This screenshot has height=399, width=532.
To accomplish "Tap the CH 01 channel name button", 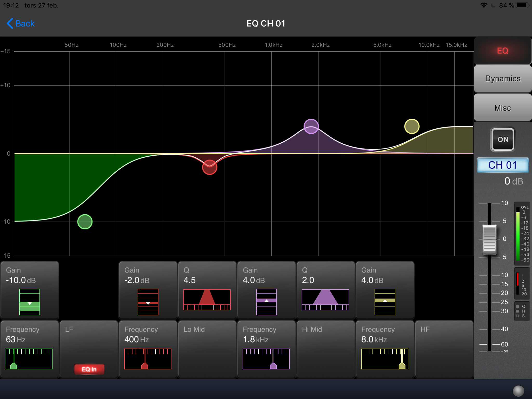I will click(x=503, y=165).
